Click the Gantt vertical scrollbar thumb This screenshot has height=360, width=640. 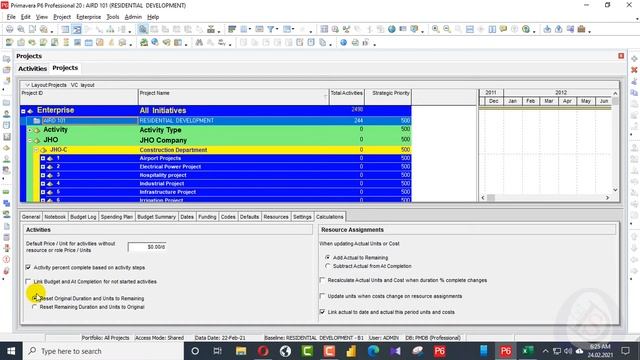(615, 101)
